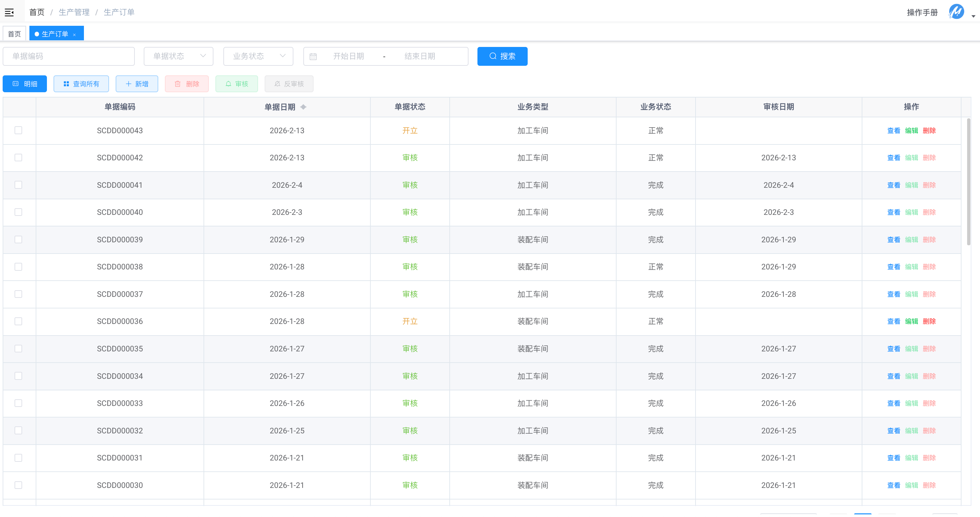Viewport: 980px width, 517px height.
Task: Close the 生产订单 tab
Action: tap(75, 35)
